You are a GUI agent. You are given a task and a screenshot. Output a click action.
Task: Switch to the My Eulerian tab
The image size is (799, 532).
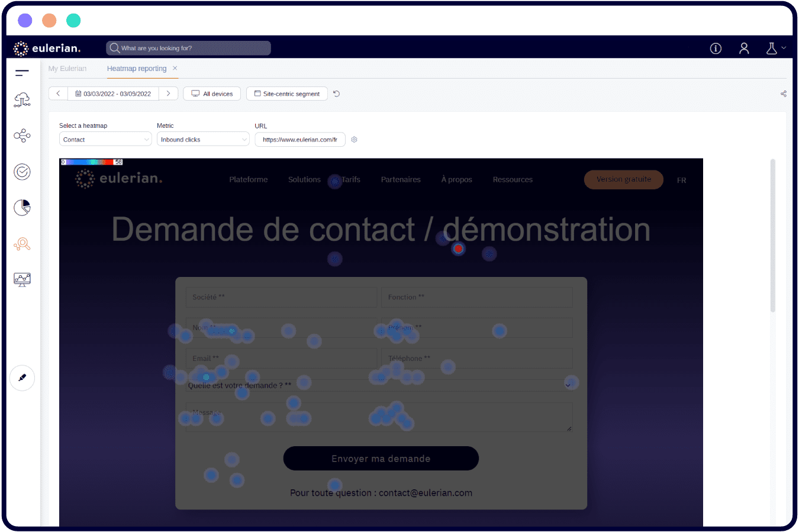[67, 69]
